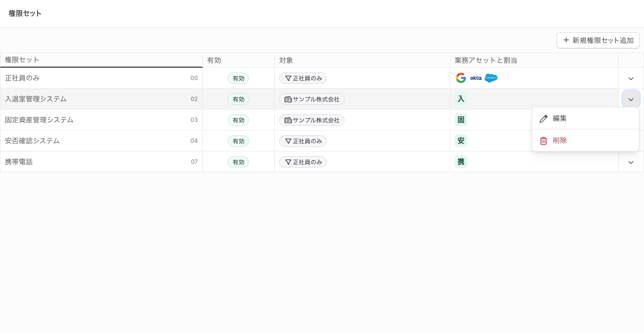This screenshot has width=644, height=333.
Task: Click the 有効 badge in 固定資産管理システム row
Action: 238,120
